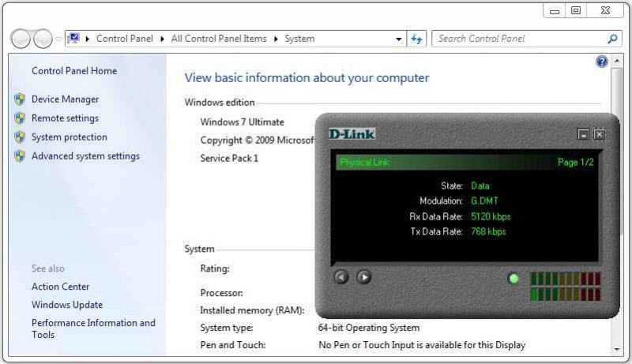Click the scrollbar up arrow

[x=617, y=62]
